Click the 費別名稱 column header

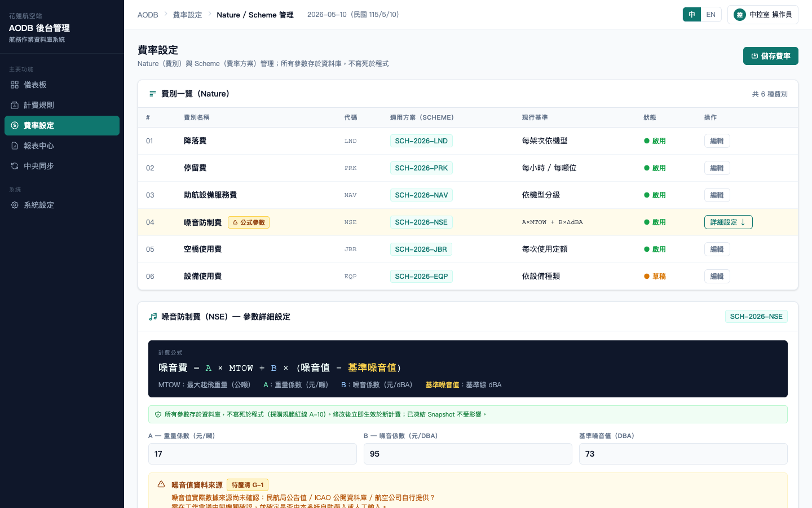tap(197, 117)
